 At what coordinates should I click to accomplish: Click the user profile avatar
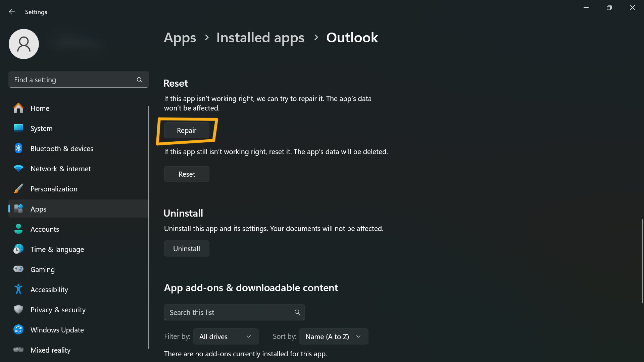[x=24, y=44]
